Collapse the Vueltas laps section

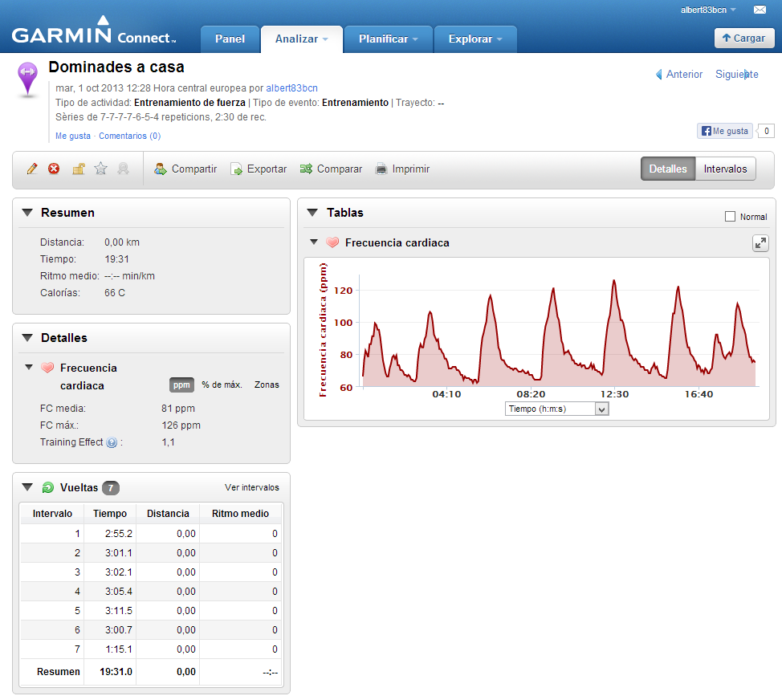click(x=27, y=487)
